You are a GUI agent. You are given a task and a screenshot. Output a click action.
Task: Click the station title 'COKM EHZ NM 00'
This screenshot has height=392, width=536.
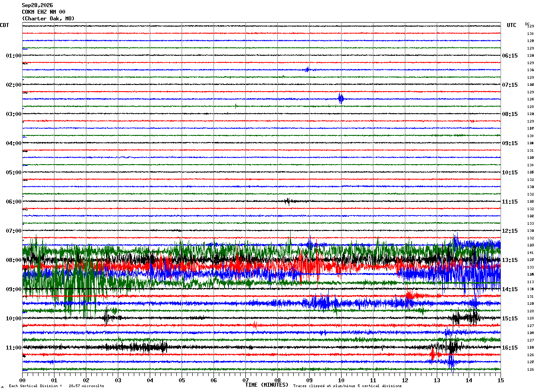[x=43, y=12]
